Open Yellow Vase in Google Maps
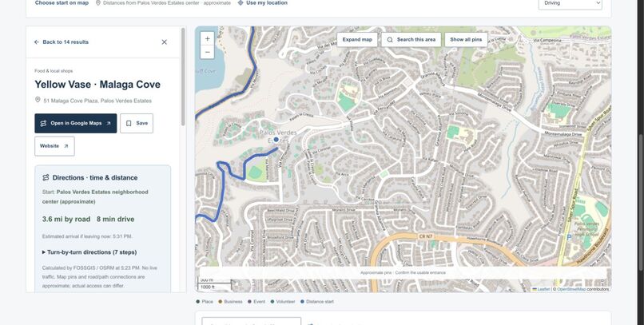The width and height of the screenshot is (644, 325). pyautogui.click(x=76, y=123)
